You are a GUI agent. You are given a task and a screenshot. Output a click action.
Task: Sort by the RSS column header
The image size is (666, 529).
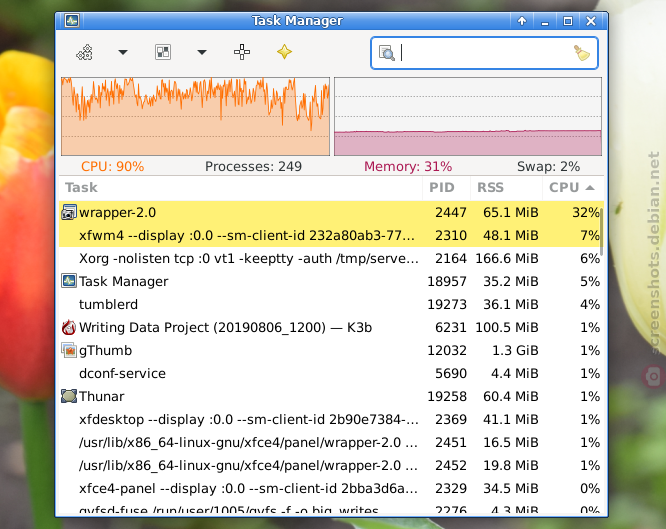coord(506,187)
